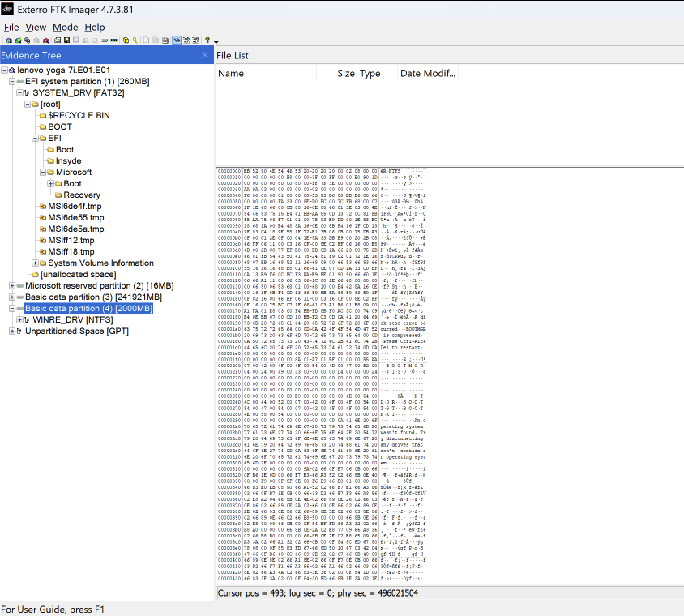684x616 pixels.
Task: Click the Cursor pos status text
Action: pos(318,592)
